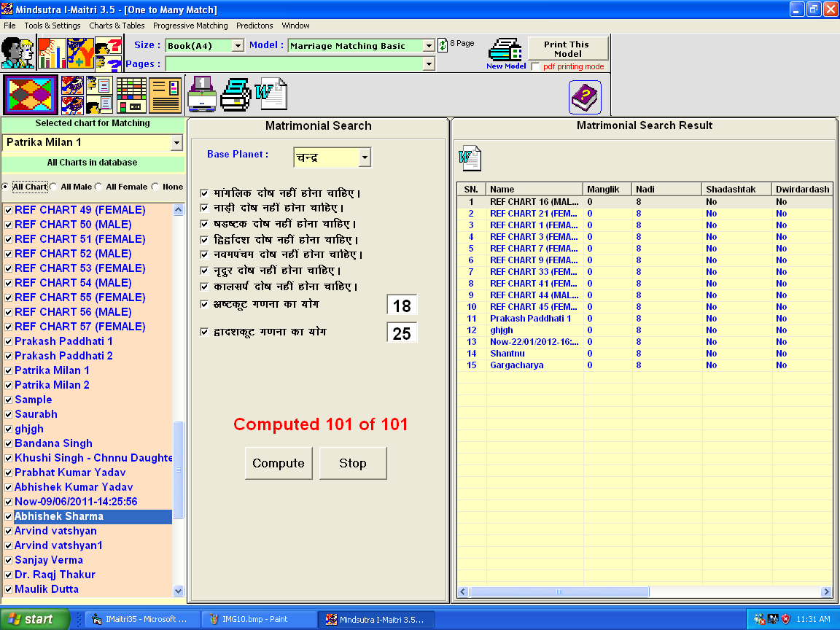The image size is (840, 630).
Task: Click the faces with question marks icon
Action: 108,52
